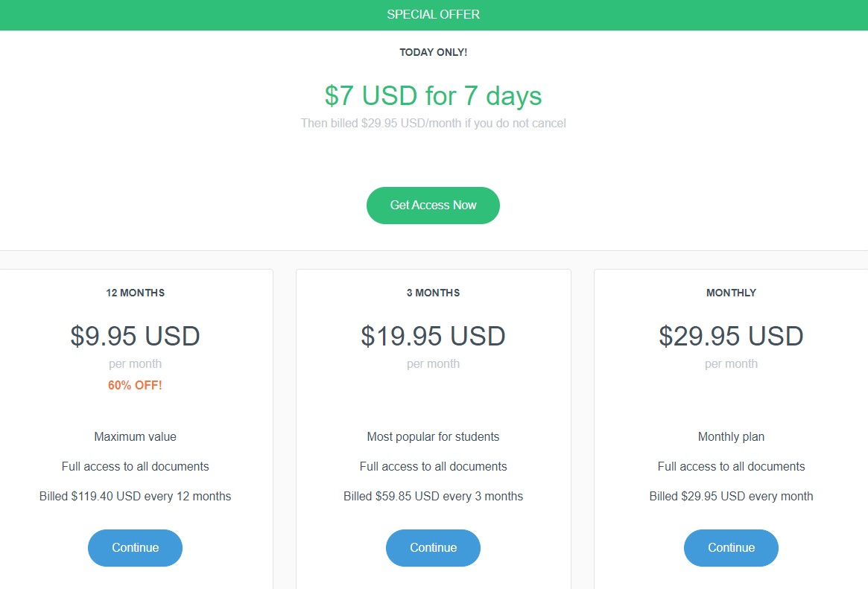The width and height of the screenshot is (868, 589).
Task: Select the 12 MONTHS plan heading
Action: tap(135, 293)
